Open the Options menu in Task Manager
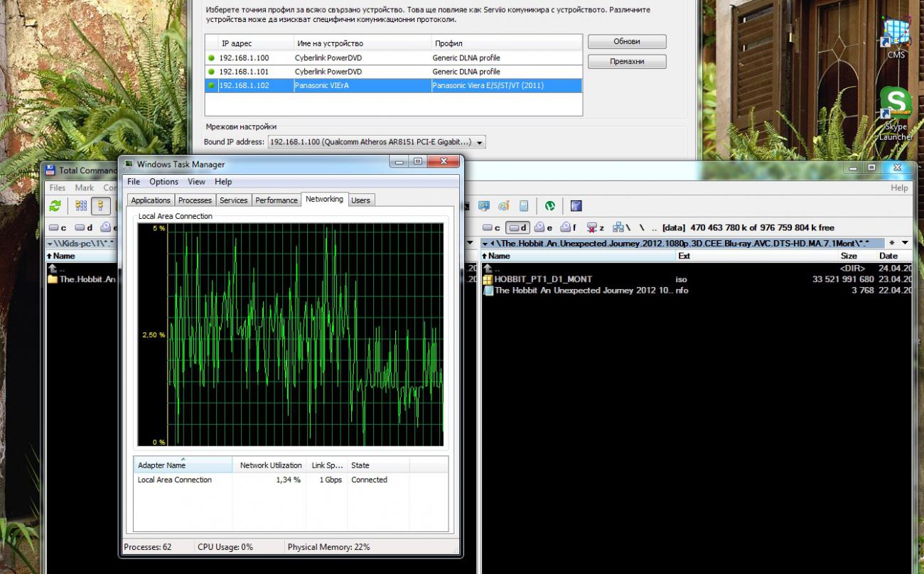 164,182
